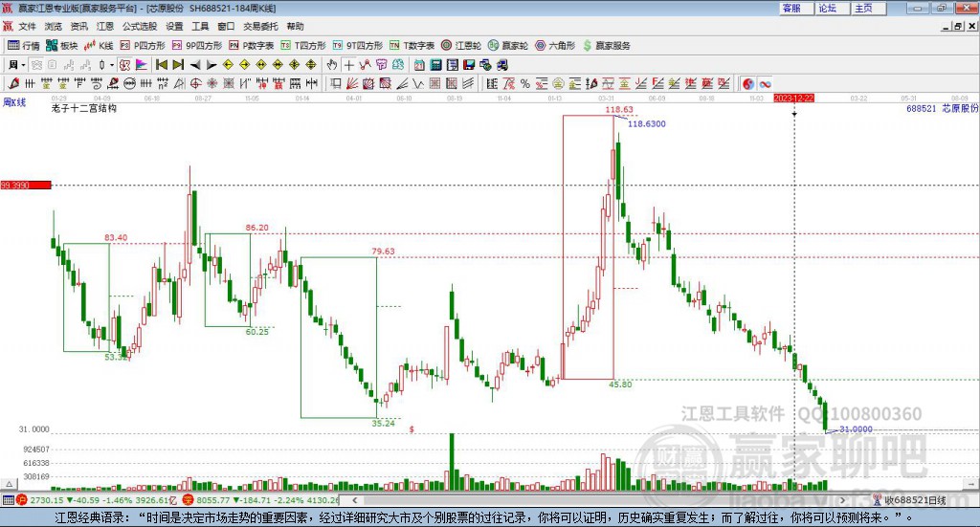Click the 31.0000 low price label
Viewport: 980px width, 527px height.
(x=856, y=429)
